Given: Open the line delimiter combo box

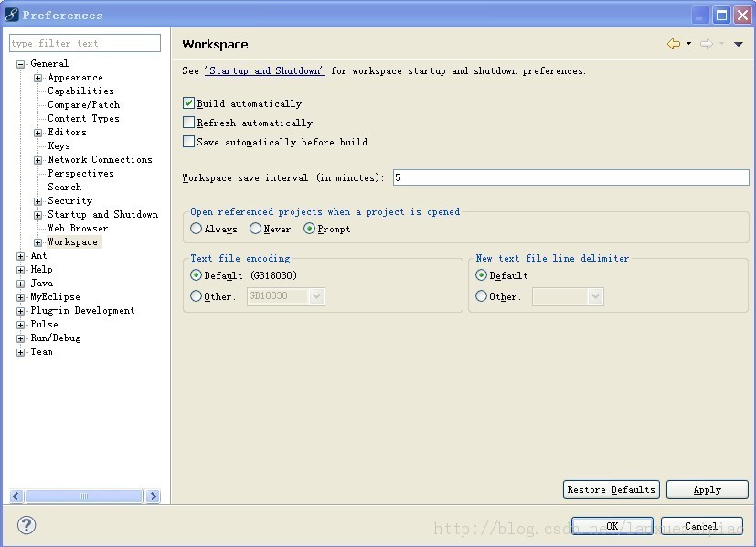Looking at the screenshot, I should (x=568, y=296).
